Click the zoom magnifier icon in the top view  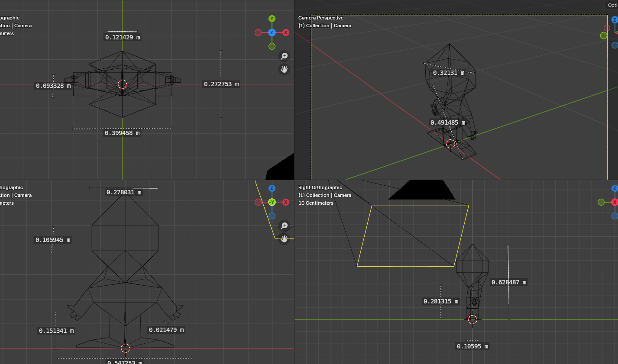point(284,56)
